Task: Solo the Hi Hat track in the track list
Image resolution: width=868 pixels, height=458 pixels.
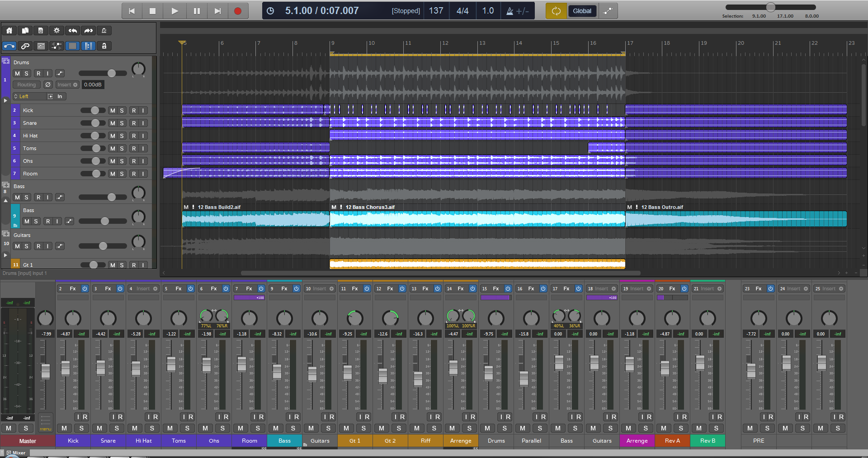Action: point(122,136)
